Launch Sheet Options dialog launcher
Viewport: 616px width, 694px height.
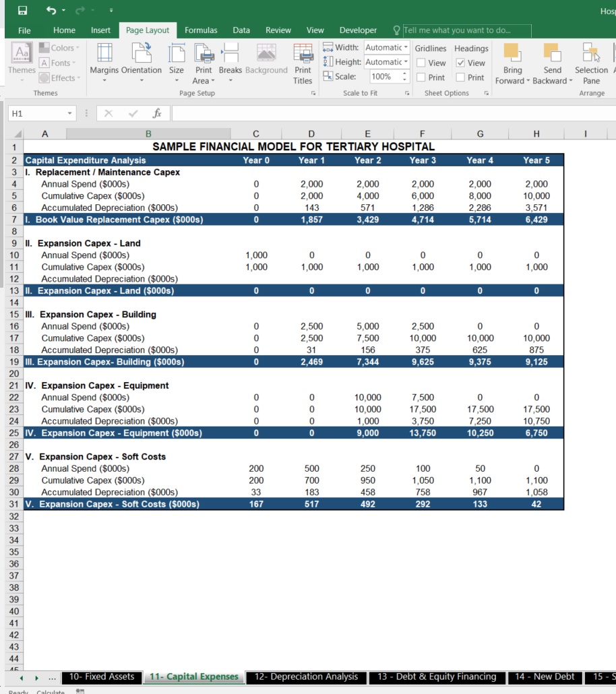click(486, 94)
